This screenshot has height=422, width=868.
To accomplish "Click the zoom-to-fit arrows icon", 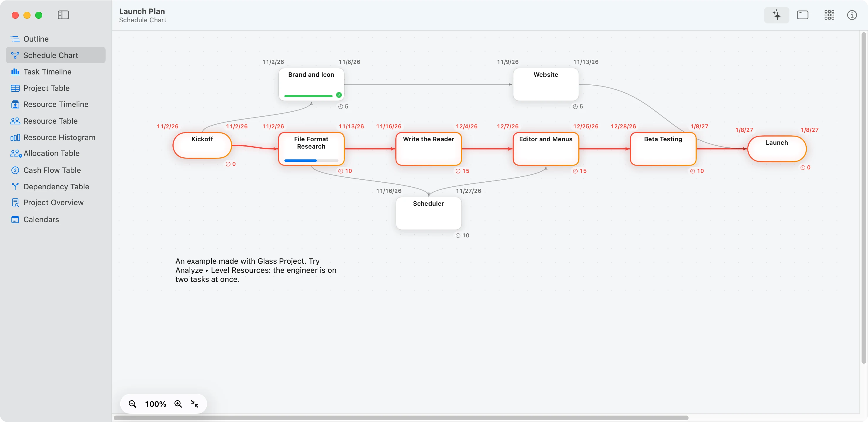I will coord(194,404).
